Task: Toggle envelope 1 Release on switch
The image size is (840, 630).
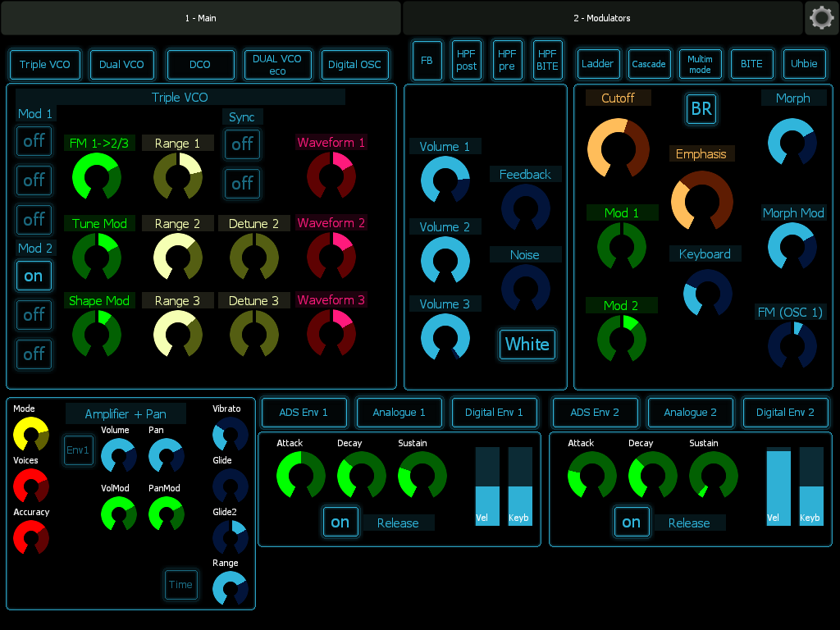Action: (340, 522)
